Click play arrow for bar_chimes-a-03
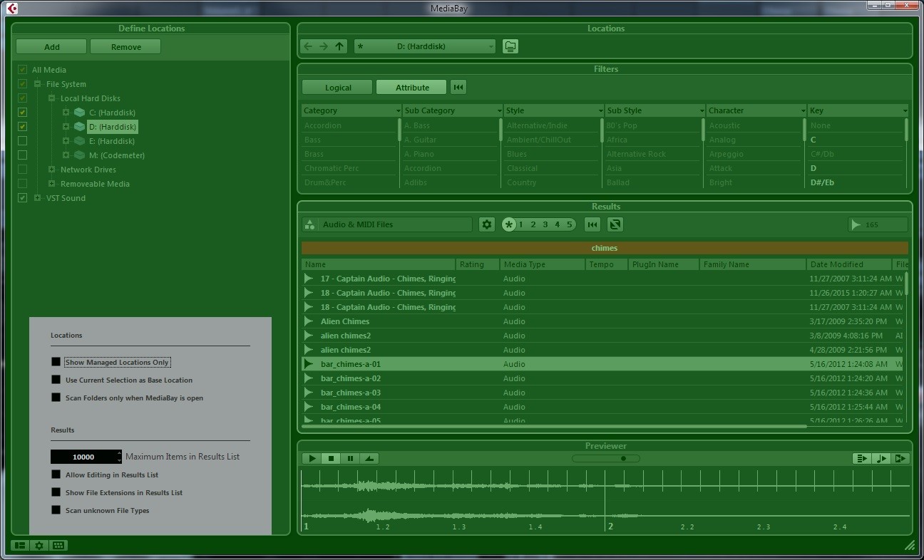The height and width of the screenshot is (560, 924). pyautogui.click(x=309, y=393)
